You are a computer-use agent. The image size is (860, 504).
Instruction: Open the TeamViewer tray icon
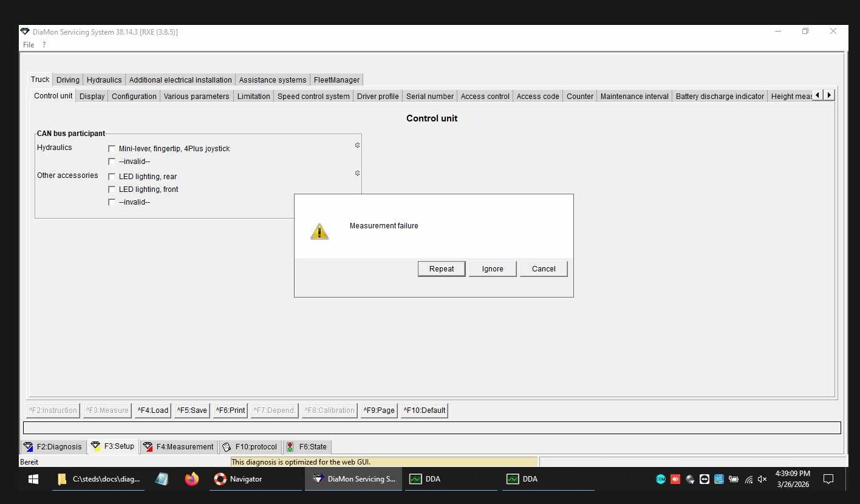(x=705, y=479)
